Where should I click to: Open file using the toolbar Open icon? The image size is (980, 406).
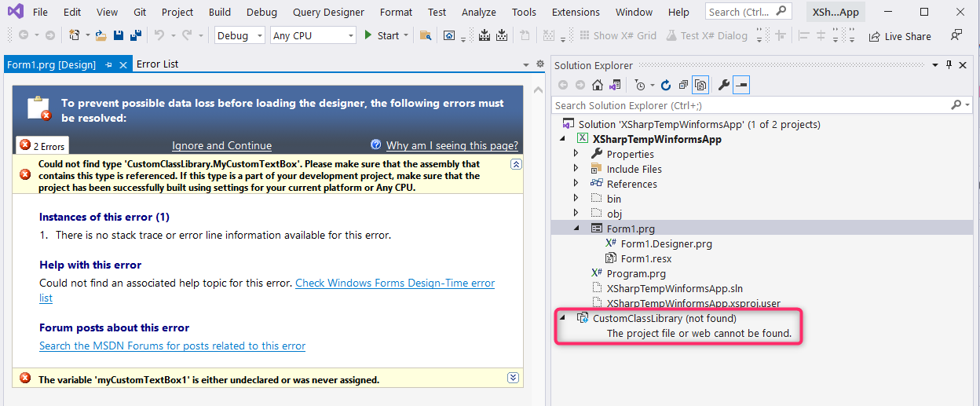(101, 35)
